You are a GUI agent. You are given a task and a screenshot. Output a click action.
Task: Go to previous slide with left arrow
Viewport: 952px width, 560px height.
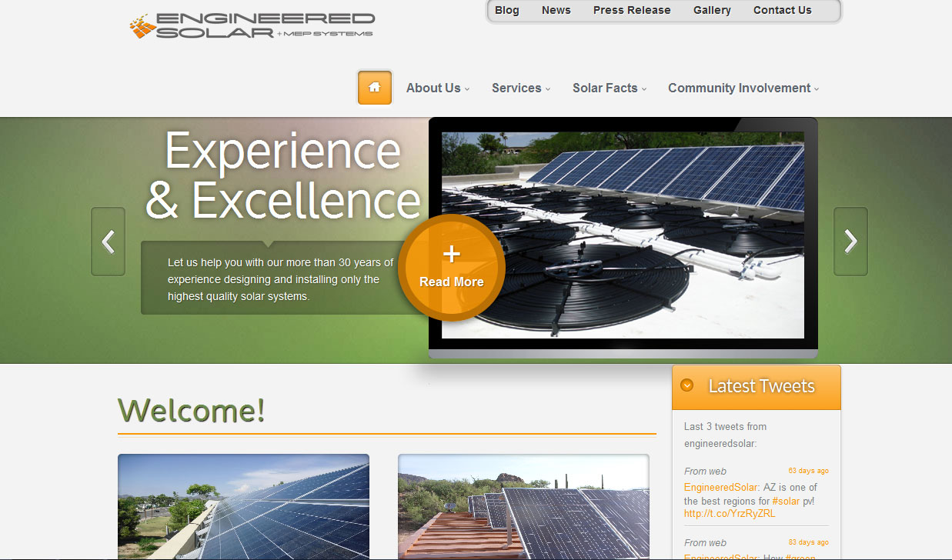pos(108,242)
